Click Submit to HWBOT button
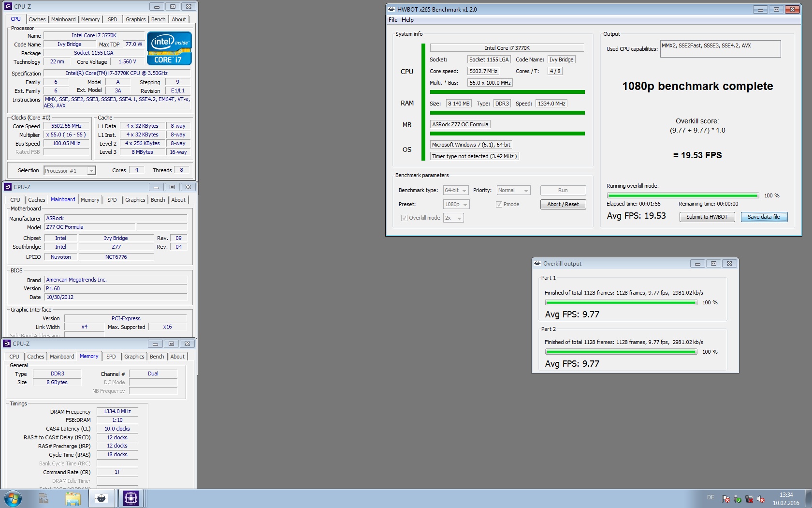This screenshot has width=812, height=508. pyautogui.click(x=707, y=217)
